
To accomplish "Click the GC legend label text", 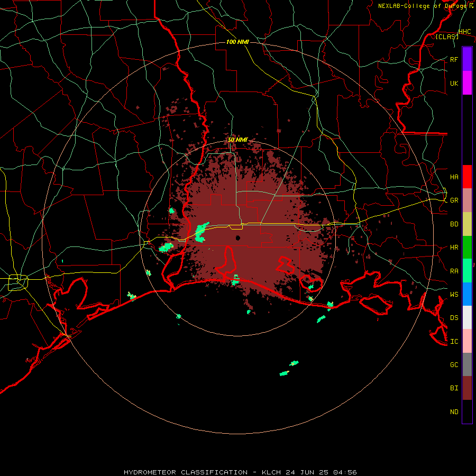I will [x=454, y=364].
